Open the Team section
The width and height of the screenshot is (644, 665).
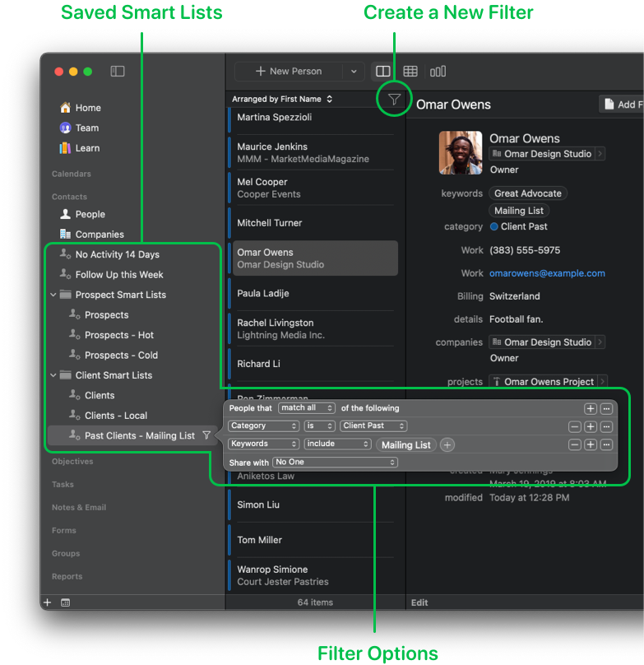79,128
